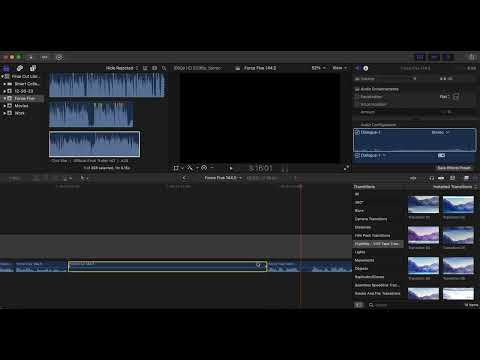Toggle the second Dialogue-1 component checkbox
The height and width of the screenshot is (360, 480).
tap(357, 156)
